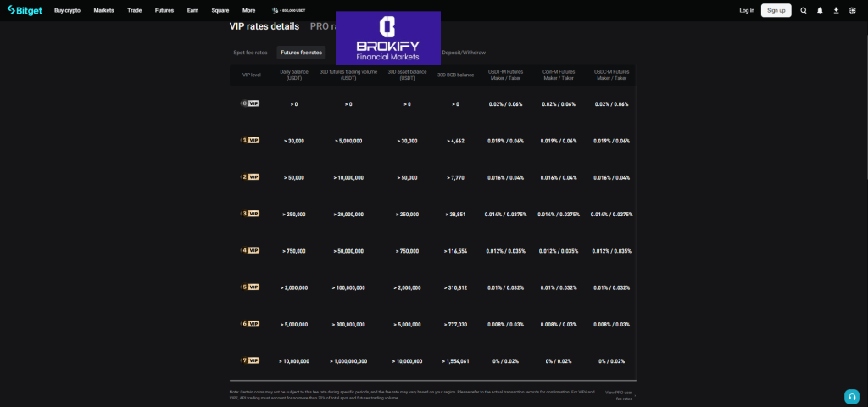Click the Bitget logo
Viewport: 868px width, 407px height.
(25, 10)
